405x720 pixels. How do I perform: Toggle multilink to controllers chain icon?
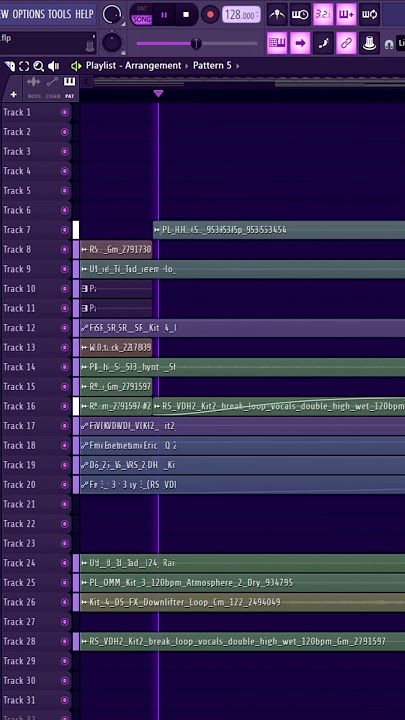click(346, 43)
